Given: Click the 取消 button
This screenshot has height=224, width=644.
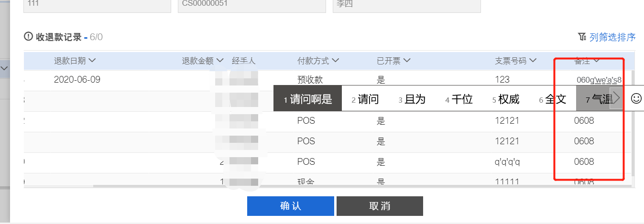Looking at the screenshot, I should (x=380, y=206).
